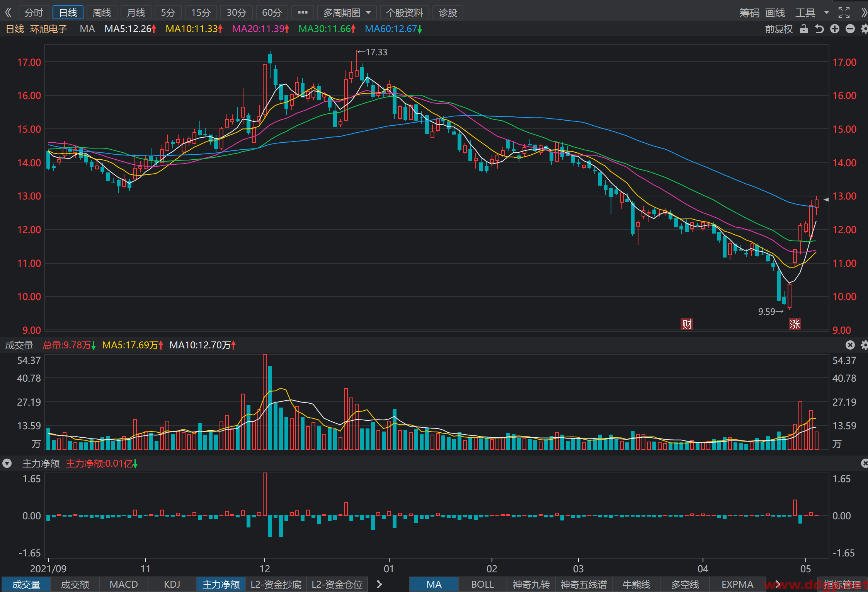Close the 成交量 volume panel
The width and height of the screenshot is (868, 592).
pos(850,345)
